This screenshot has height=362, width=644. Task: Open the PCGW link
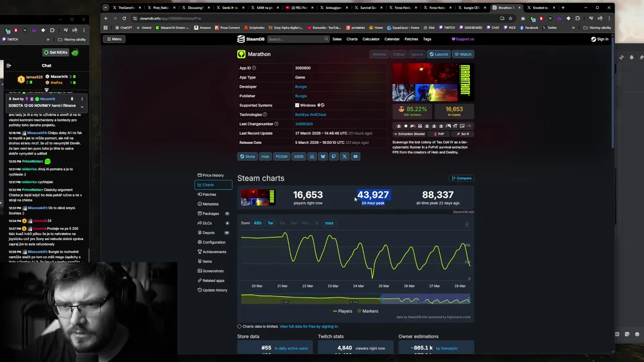point(282,156)
